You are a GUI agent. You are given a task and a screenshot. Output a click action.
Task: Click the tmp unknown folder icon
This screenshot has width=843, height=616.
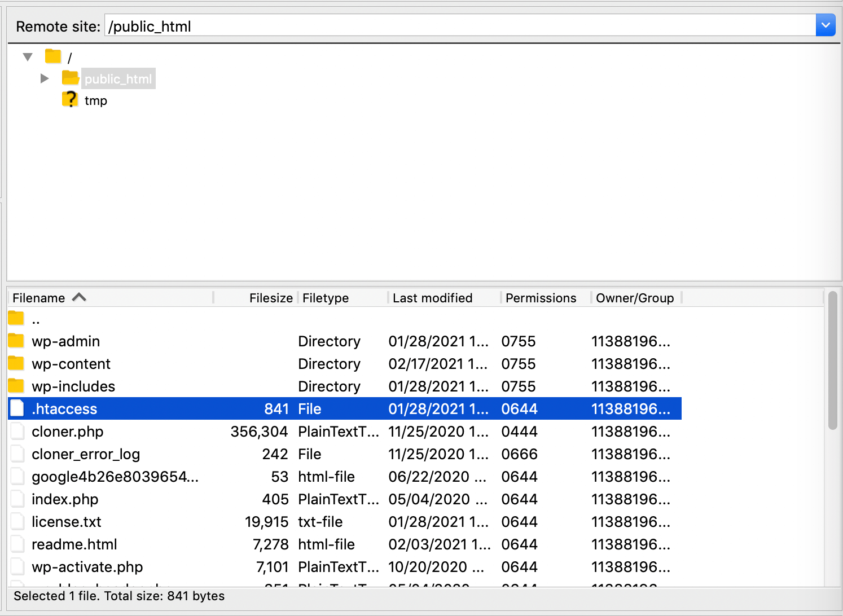pos(70,99)
